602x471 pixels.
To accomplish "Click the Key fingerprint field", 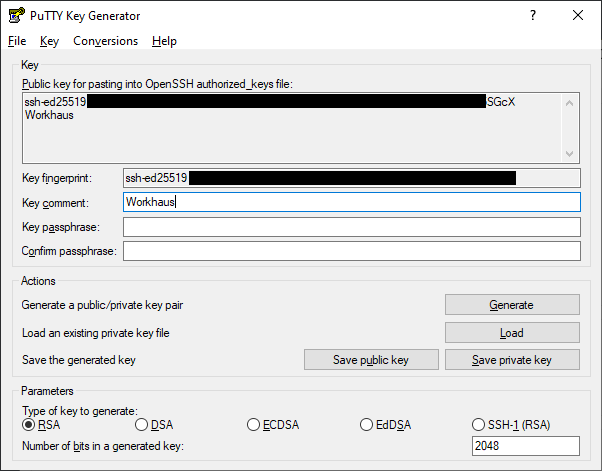I will point(352,178).
